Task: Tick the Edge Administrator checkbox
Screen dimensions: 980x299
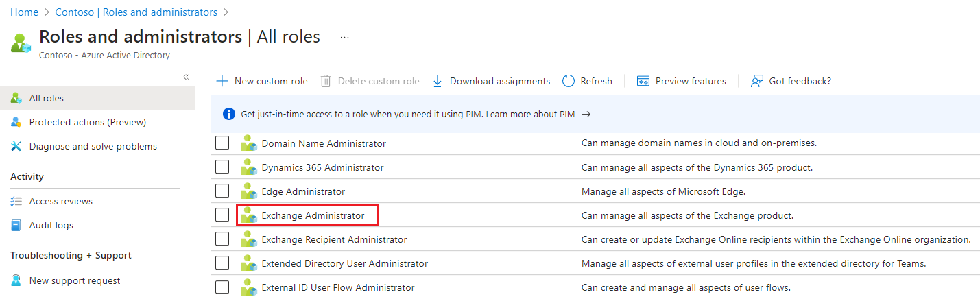Action: (x=222, y=191)
